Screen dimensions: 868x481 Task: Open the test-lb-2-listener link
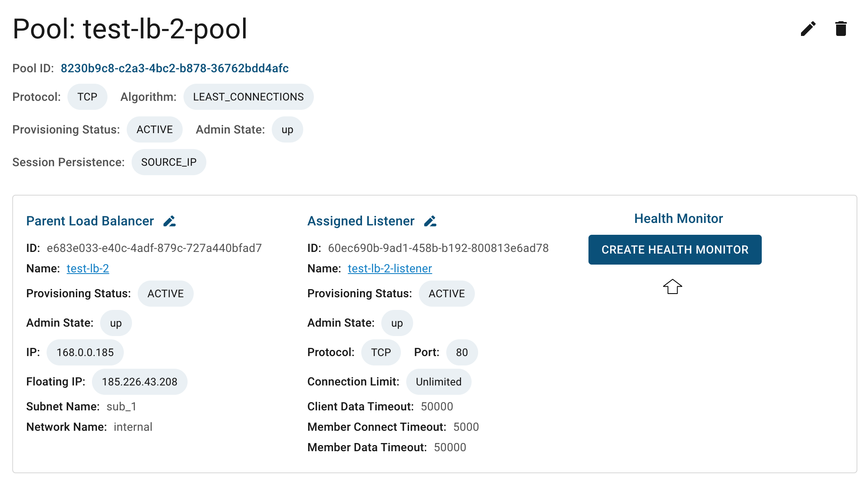pyautogui.click(x=390, y=268)
